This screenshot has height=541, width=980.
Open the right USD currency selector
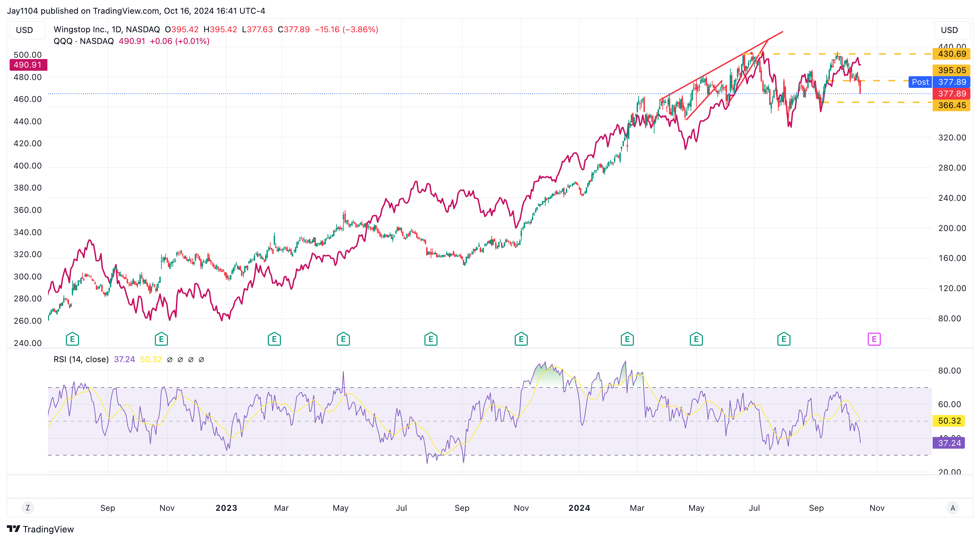[x=952, y=30]
